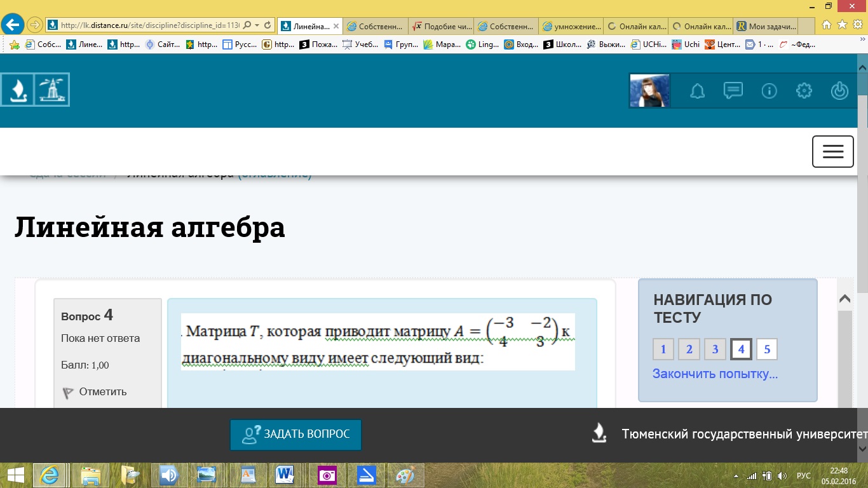868x488 pixels.
Task: Click the notifications bell icon
Action: pyautogui.click(x=698, y=91)
